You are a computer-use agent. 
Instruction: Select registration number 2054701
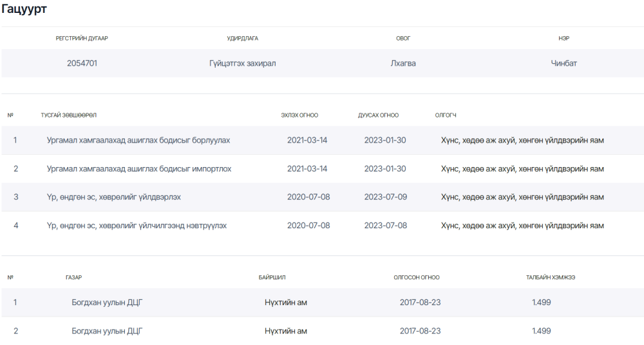82,63
